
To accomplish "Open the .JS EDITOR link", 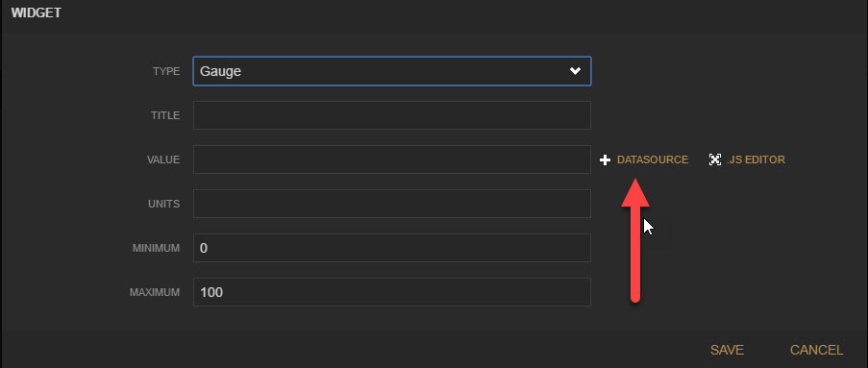I will pos(756,159).
